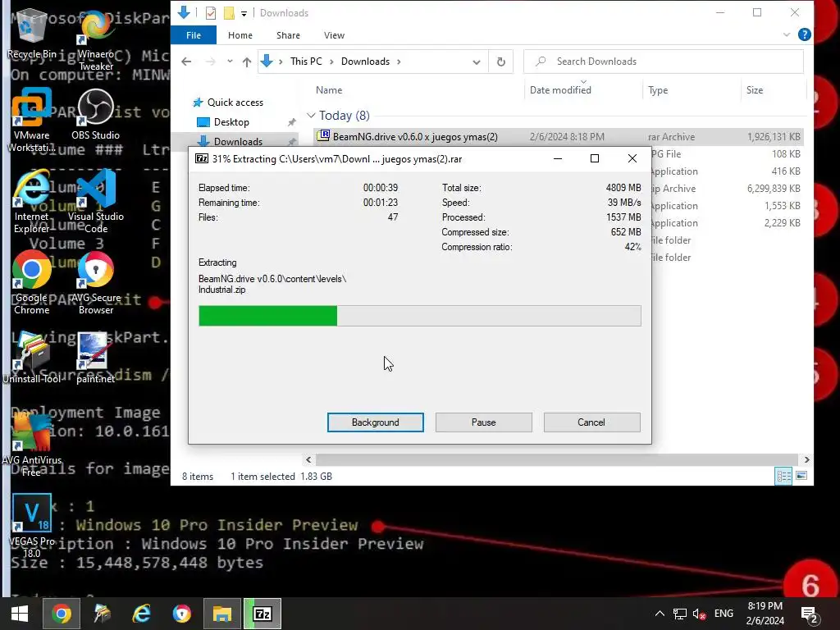Select the BeamNG.drive v0.6.0 rar file
The height and width of the screenshot is (630, 840).
coord(557,137)
